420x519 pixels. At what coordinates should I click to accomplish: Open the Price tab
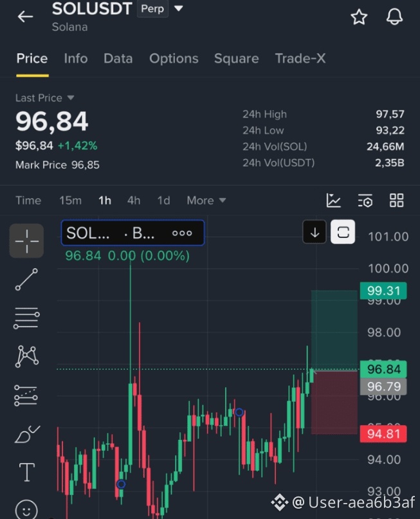click(32, 59)
